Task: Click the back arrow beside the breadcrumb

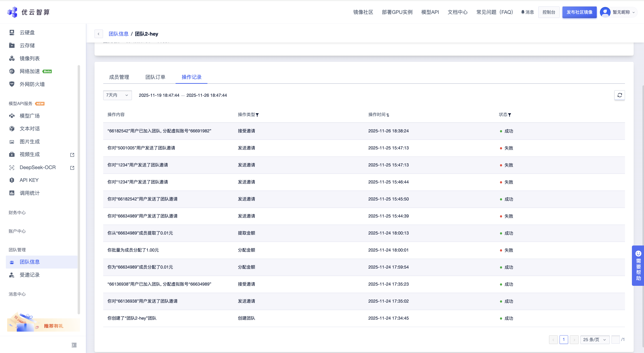Action: pyautogui.click(x=99, y=34)
